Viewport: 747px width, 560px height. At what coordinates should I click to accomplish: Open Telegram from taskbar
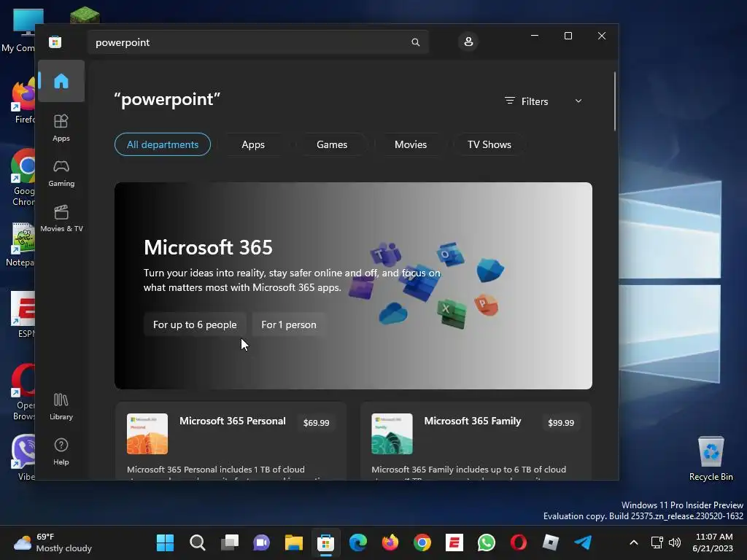click(x=583, y=542)
